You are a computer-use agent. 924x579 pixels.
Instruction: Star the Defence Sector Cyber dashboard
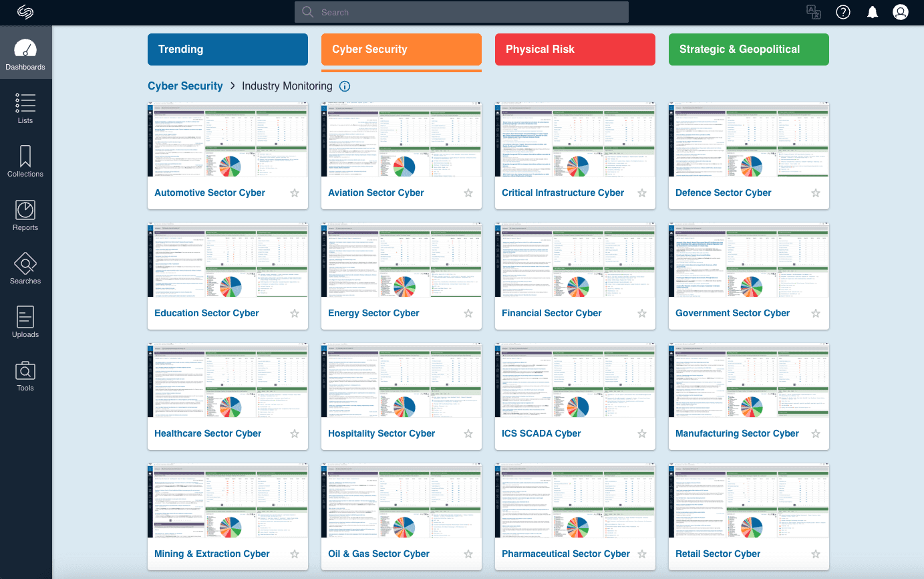tap(816, 193)
